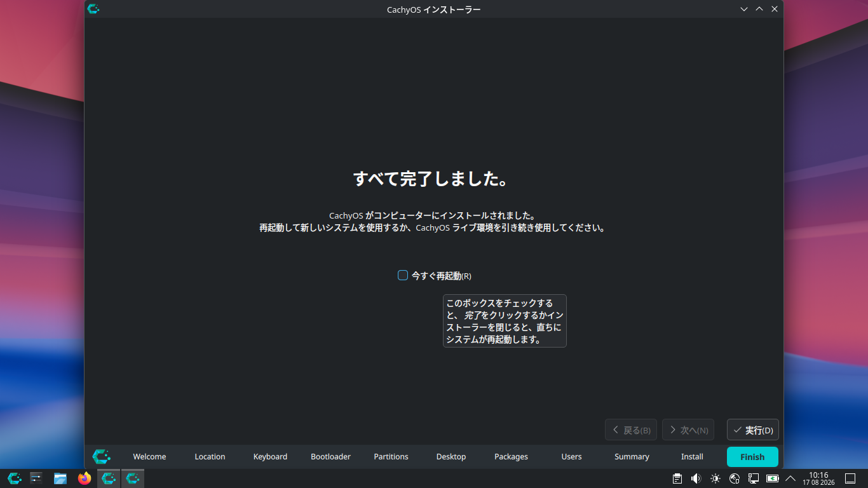Click the CachyOS インストーラー window title
868x488 pixels.
(434, 9)
